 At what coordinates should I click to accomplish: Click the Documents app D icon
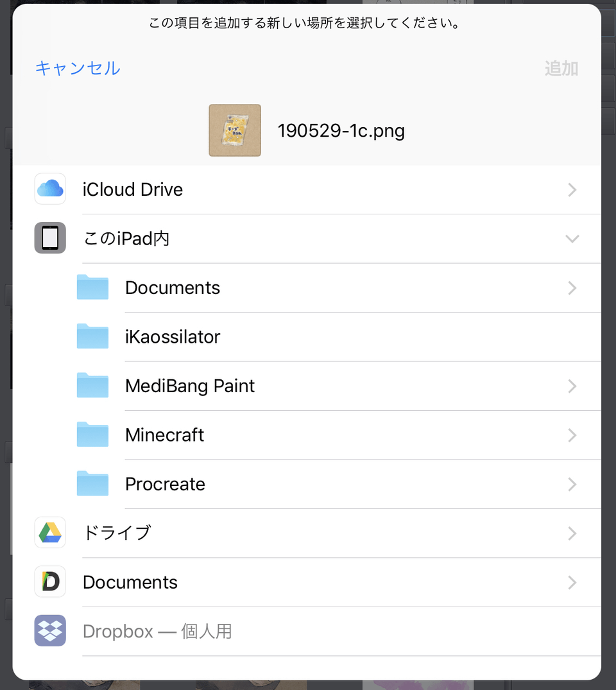(50, 582)
